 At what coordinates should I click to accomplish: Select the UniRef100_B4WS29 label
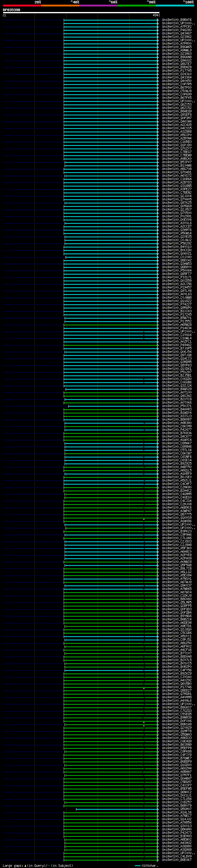tap(177, 389)
